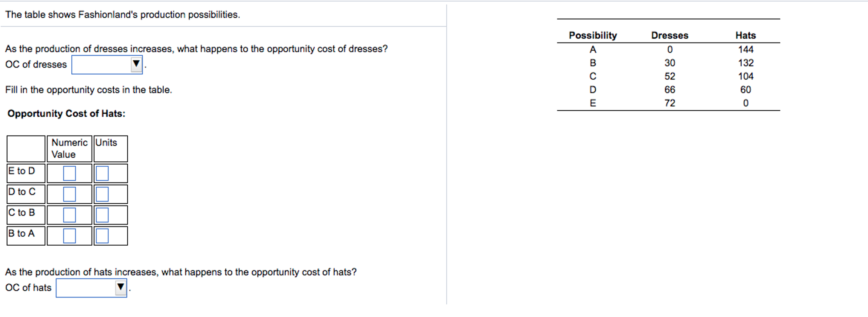Open the OC of dresses dropdown
The width and height of the screenshot is (868, 317).
click(106, 64)
